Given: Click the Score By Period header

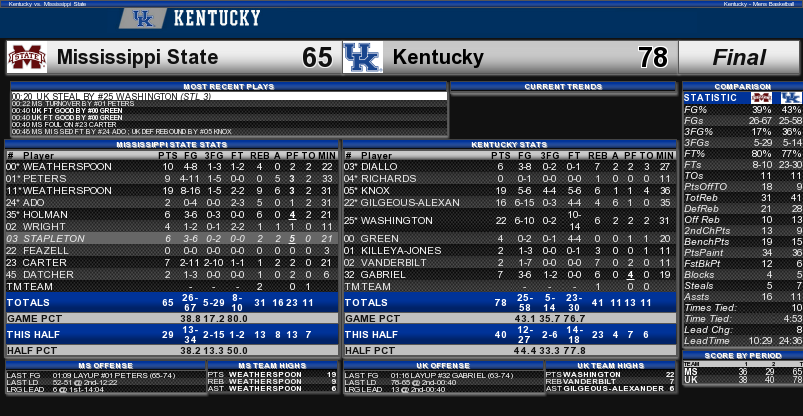Looking at the screenshot, I should 743,356.
